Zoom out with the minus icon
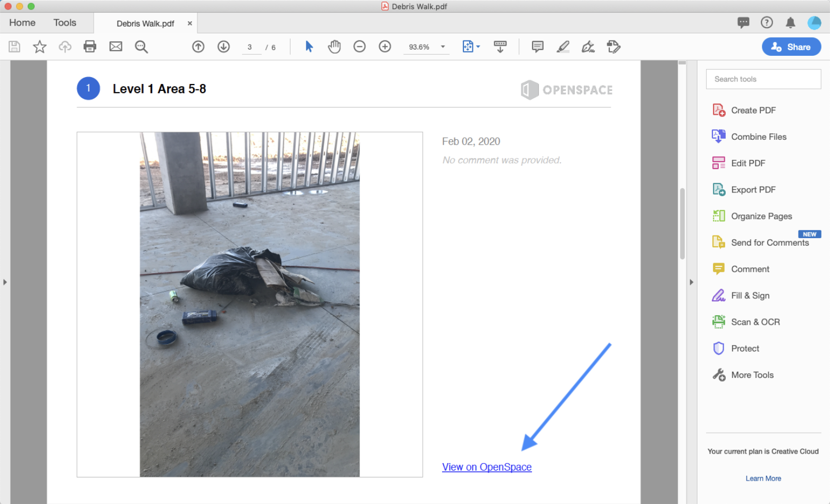The image size is (830, 504). tap(360, 47)
